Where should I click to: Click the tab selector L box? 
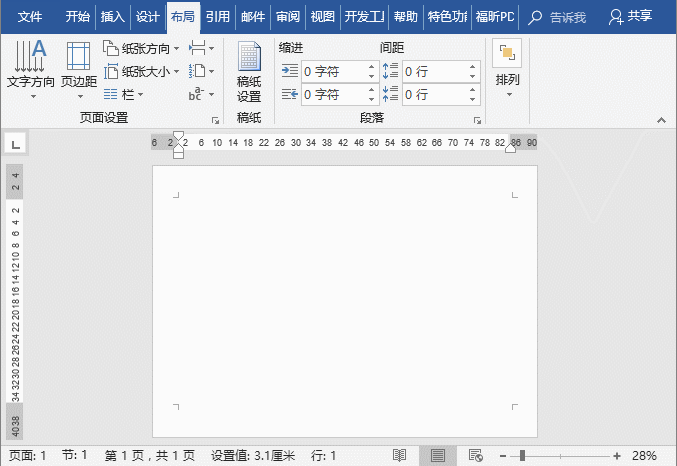pos(16,144)
